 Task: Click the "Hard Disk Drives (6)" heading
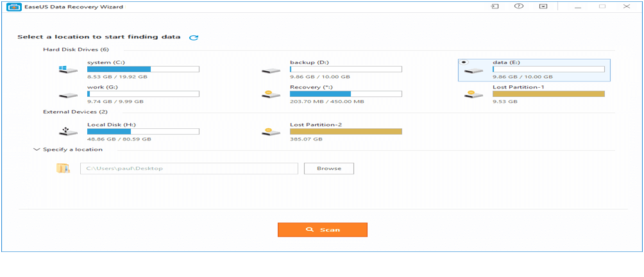[x=76, y=49]
